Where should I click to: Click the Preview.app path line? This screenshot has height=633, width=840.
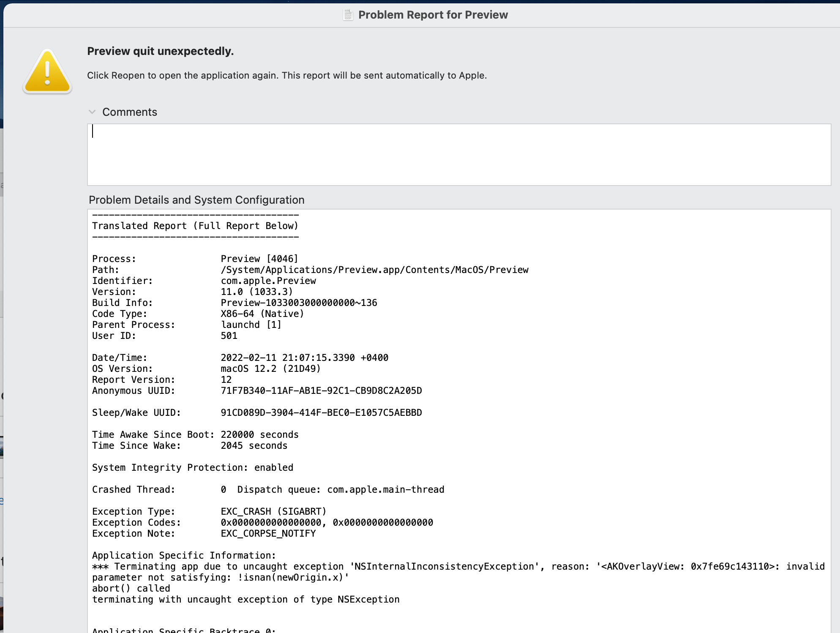(374, 270)
